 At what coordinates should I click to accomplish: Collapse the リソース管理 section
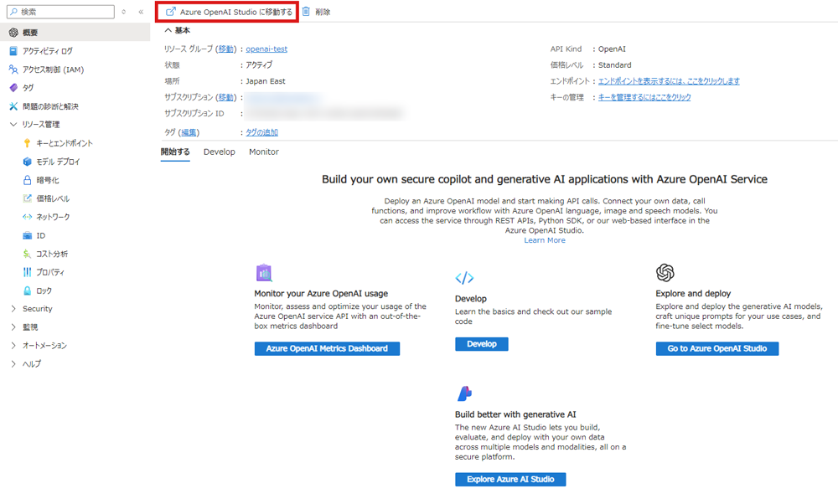(x=13, y=125)
